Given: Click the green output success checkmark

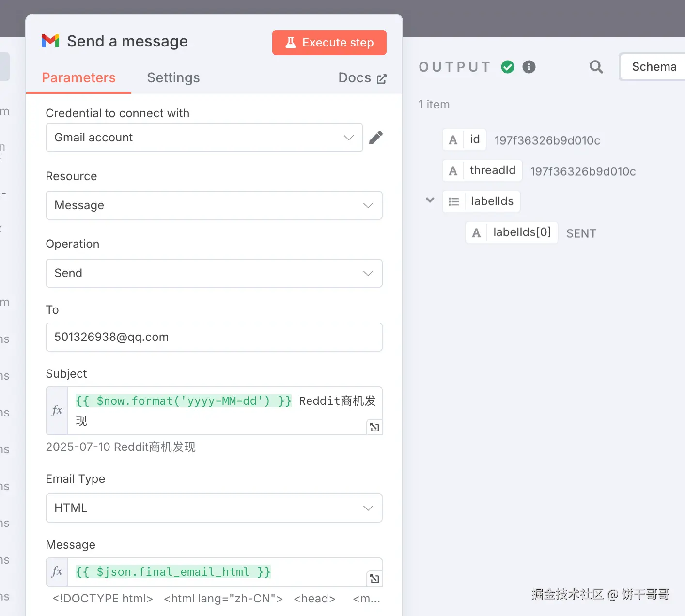Looking at the screenshot, I should coord(508,67).
